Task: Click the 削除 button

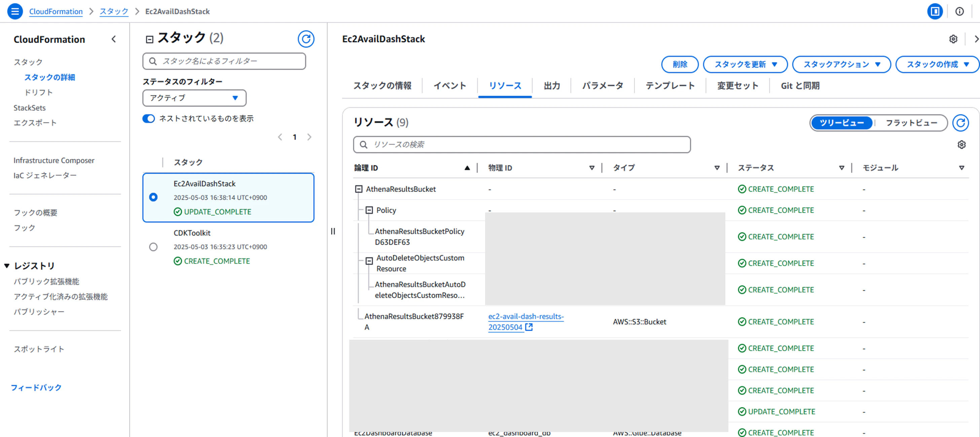Action: pyautogui.click(x=680, y=64)
